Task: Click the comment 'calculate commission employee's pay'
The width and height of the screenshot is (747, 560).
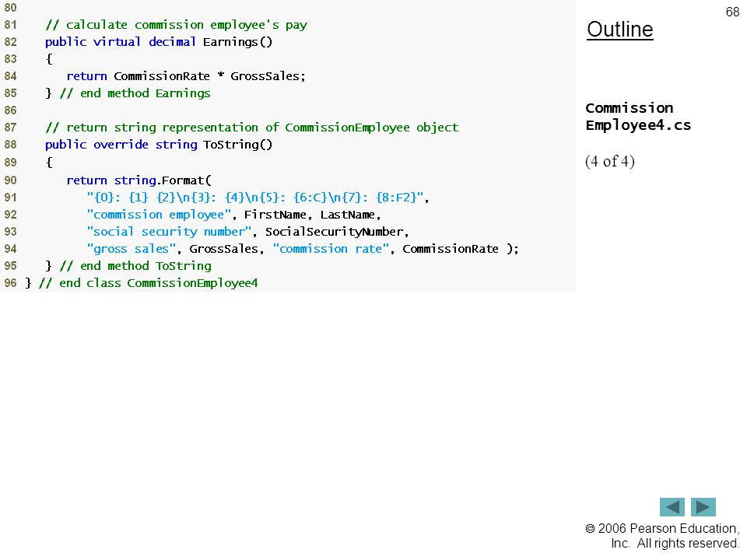Action: click(177, 25)
